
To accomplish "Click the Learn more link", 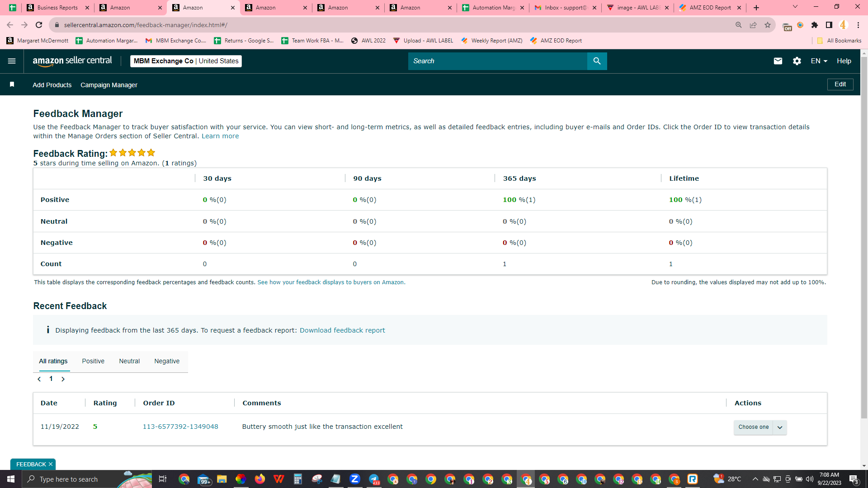I will point(220,136).
